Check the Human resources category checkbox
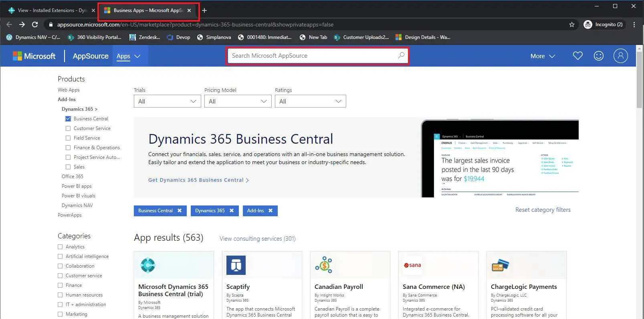 pos(60,295)
